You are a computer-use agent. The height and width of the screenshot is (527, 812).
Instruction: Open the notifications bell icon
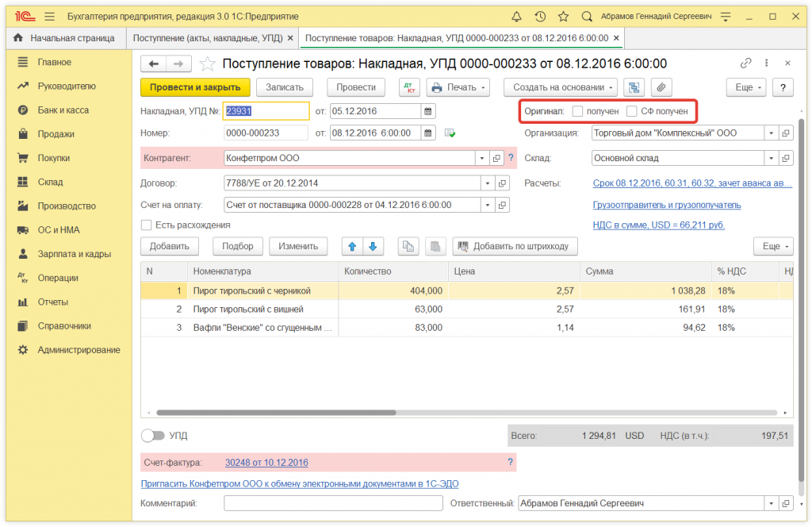(x=516, y=16)
